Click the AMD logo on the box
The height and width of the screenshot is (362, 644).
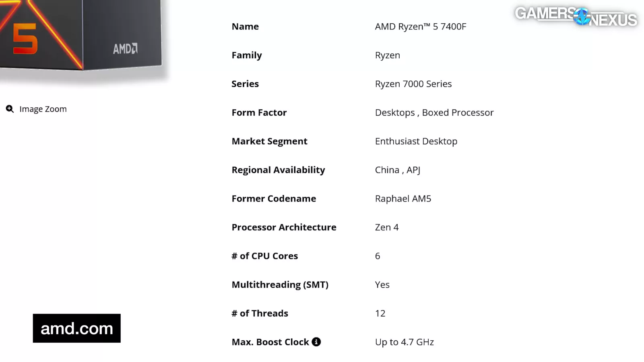pyautogui.click(x=125, y=49)
